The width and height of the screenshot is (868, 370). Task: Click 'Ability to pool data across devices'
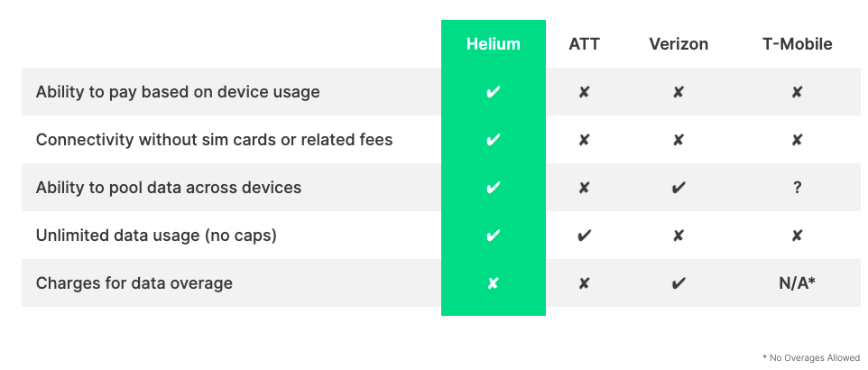coord(169,188)
